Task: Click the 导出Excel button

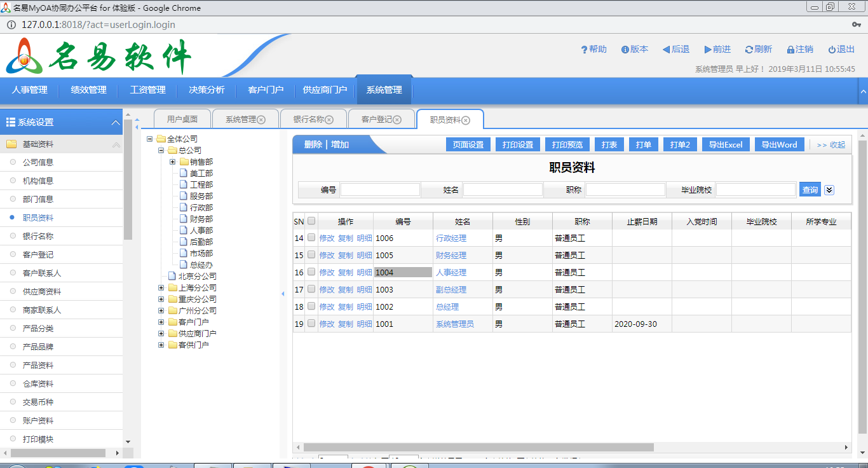Action: [726, 144]
